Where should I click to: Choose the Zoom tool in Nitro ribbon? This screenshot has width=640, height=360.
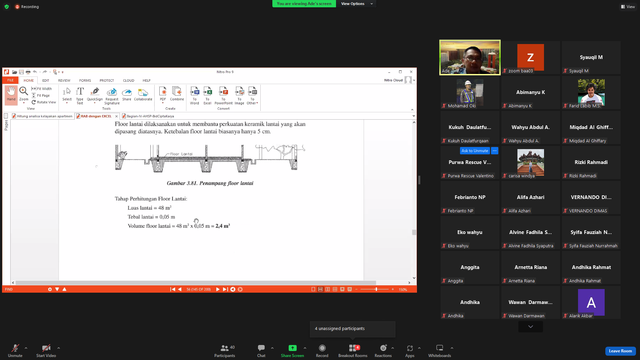coord(24,94)
